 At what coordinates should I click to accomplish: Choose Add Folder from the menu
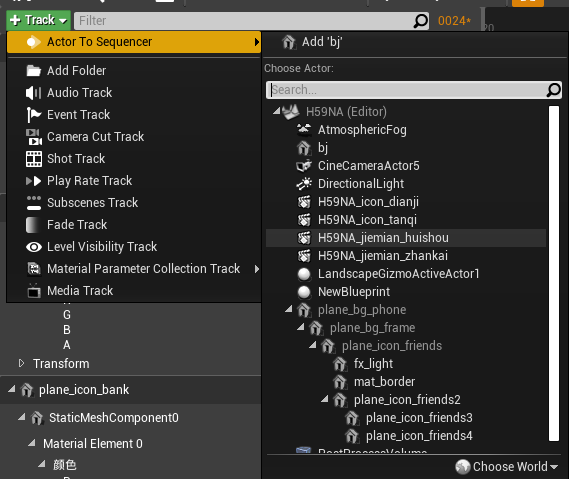tap(134, 71)
